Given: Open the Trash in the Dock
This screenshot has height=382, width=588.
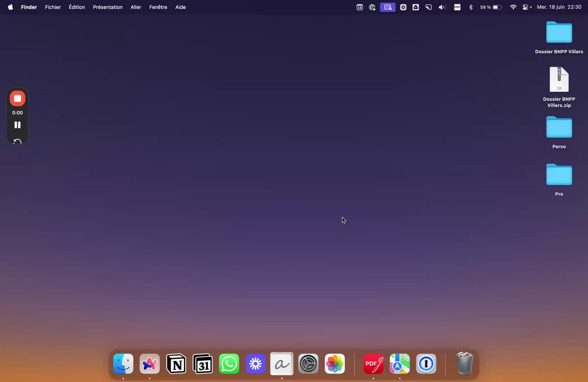Looking at the screenshot, I should 464,364.
